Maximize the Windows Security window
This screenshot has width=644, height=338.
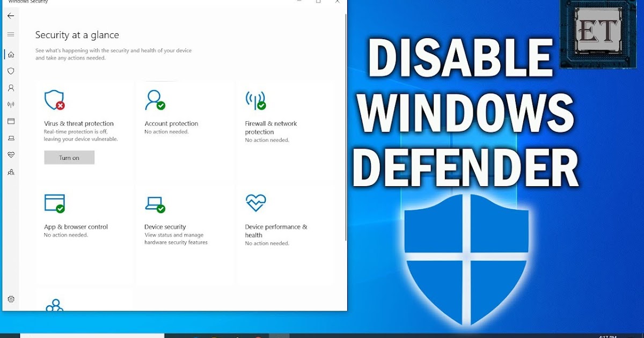click(318, 2)
